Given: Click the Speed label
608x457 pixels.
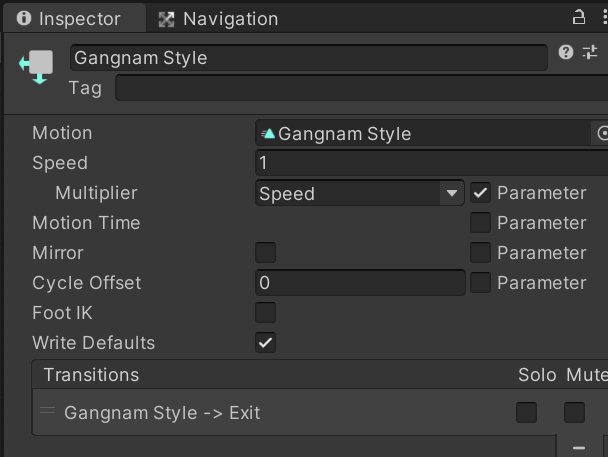Looking at the screenshot, I should [x=60, y=163].
